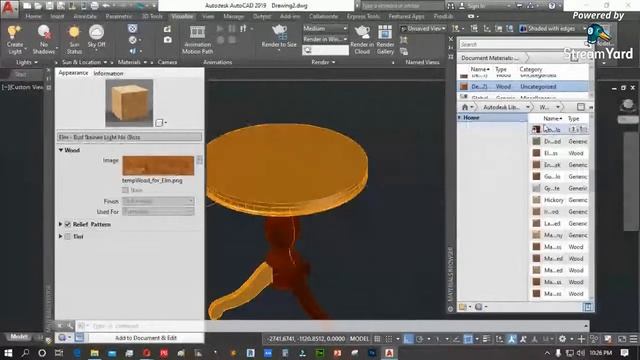
Task: Open the Medium render preset dropdown
Action: (325, 29)
